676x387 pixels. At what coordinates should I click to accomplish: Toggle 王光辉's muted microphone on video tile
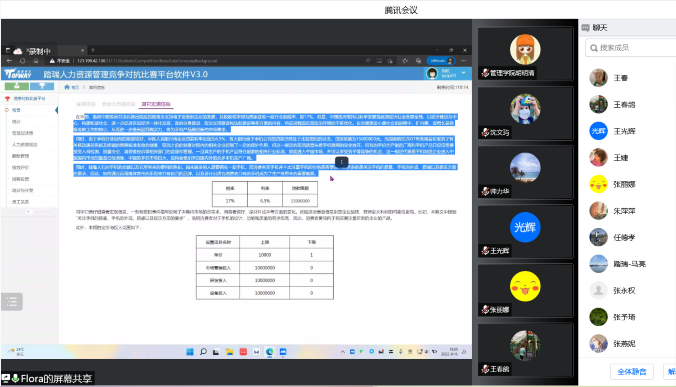[485, 250]
